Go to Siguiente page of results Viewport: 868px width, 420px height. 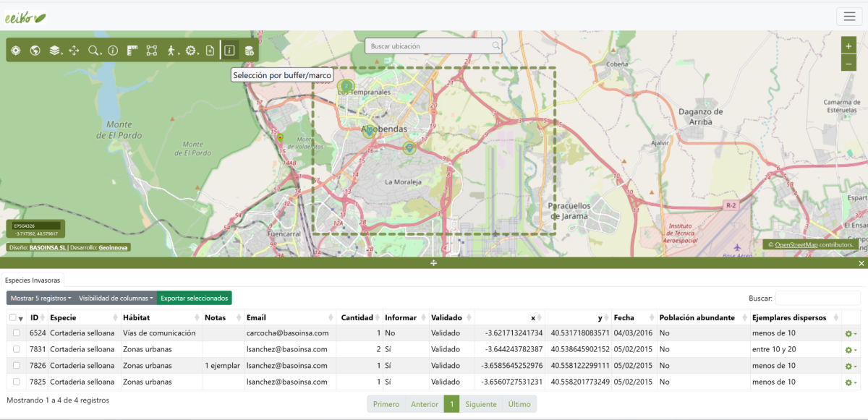pyautogui.click(x=480, y=404)
